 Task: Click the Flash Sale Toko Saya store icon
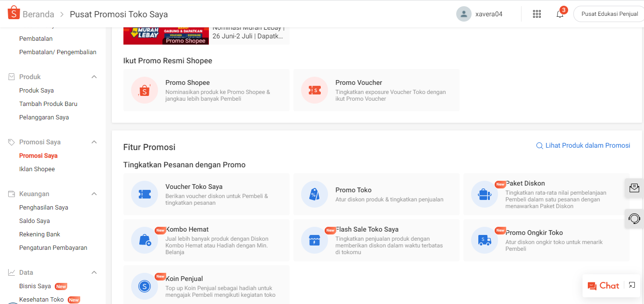click(x=315, y=240)
